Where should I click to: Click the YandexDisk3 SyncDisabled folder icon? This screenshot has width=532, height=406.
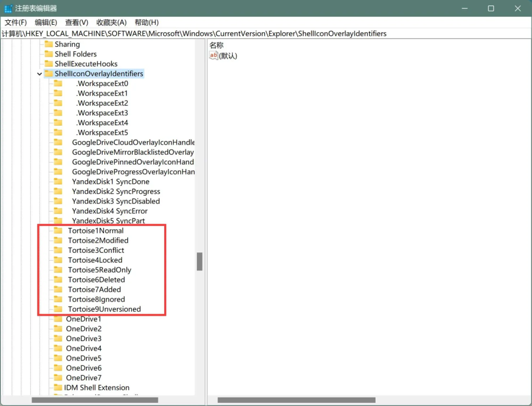pos(58,201)
